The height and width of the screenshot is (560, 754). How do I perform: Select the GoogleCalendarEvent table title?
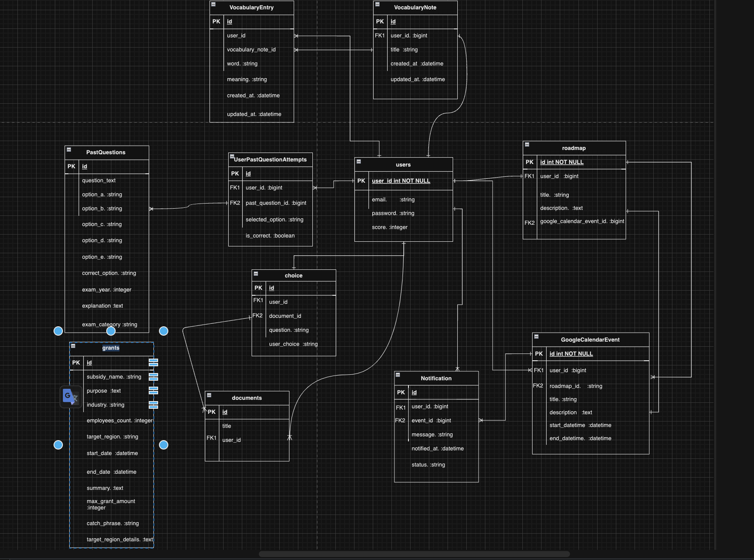point(590,340)
